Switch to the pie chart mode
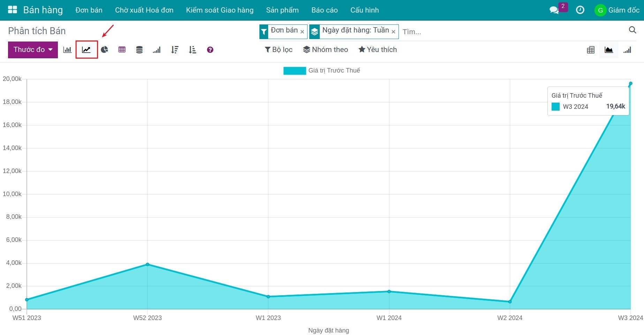The image size is (644, 335). click(x=104, y=50)
